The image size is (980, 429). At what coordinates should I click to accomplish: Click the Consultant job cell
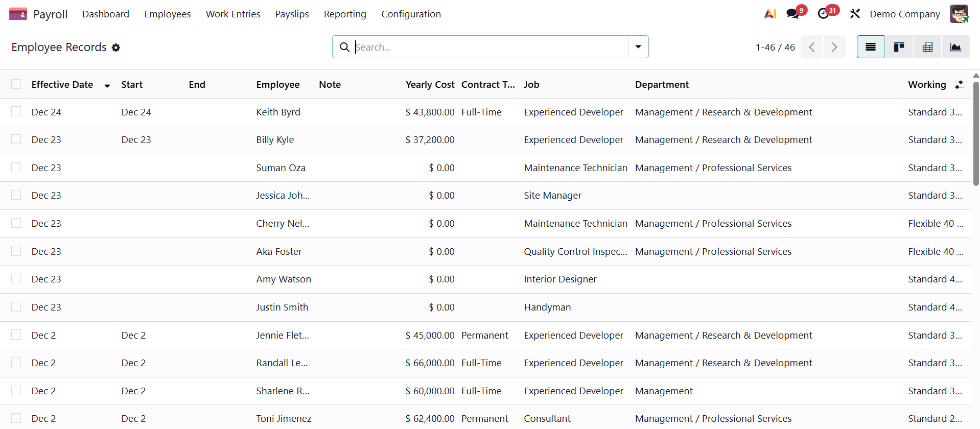pos(547,418)
